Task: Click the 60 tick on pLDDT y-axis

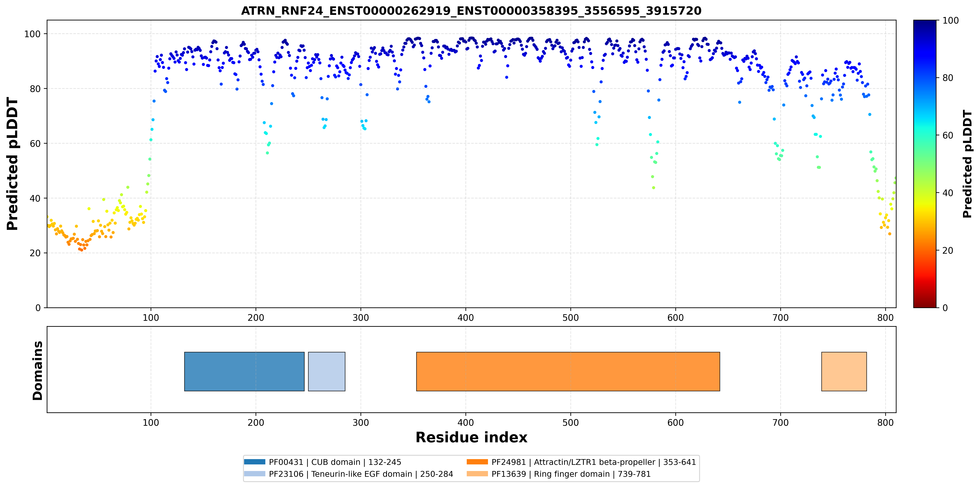Action: click(35, 144)
